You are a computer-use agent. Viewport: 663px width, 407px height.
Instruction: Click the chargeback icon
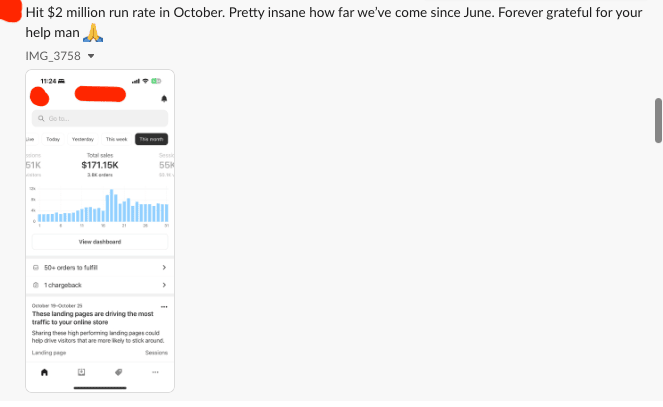[x=36, y=285]
